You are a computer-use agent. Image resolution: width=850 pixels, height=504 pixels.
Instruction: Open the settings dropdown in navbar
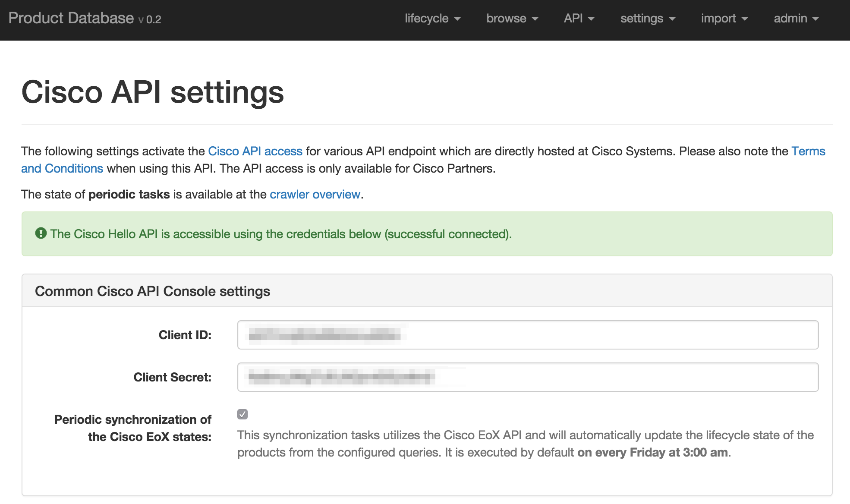point(648,19)
